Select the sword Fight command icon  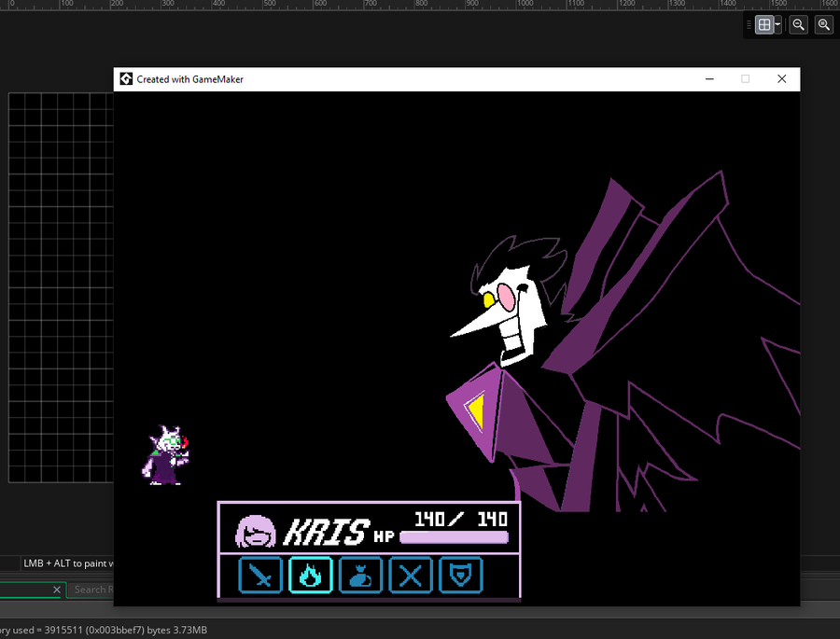tap(260, 576)
